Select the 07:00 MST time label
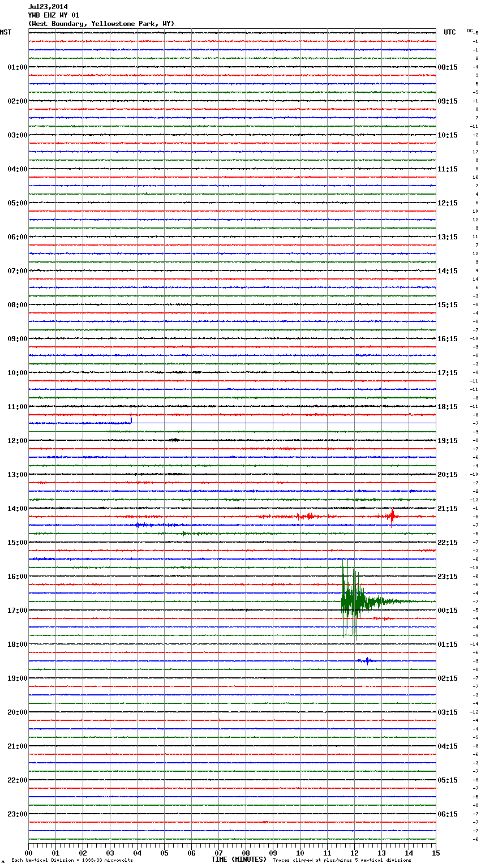This screenshot has height=868, width=481. [x=18, y=271]
